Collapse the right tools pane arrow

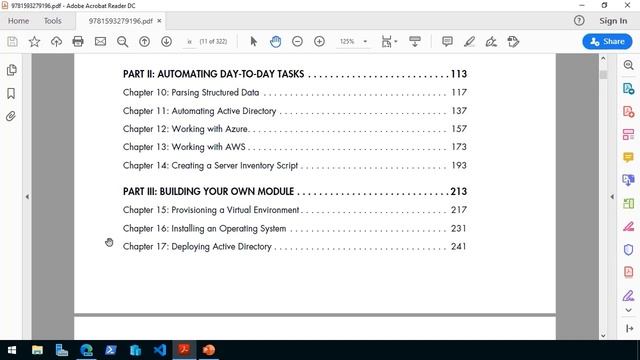(612, 197)
